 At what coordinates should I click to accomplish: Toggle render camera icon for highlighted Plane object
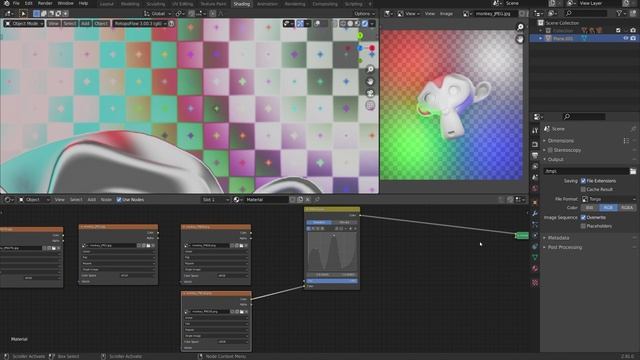[x=633, y=38]
